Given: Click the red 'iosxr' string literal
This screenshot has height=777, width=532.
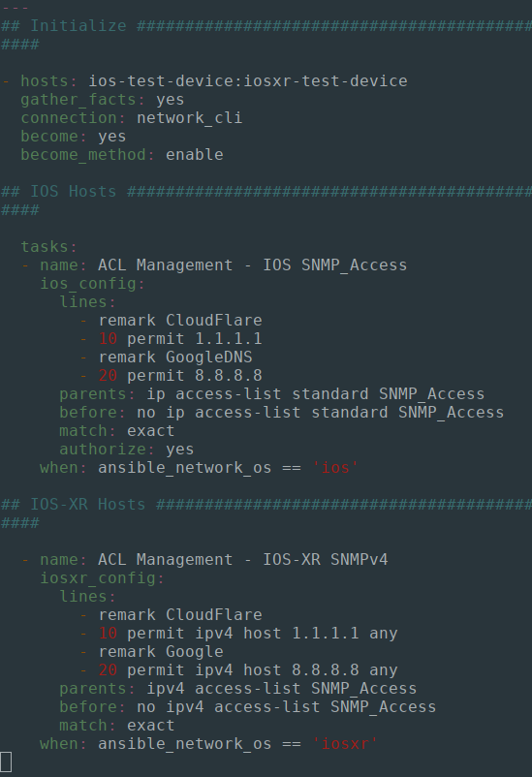Looking at the screenshot, I should [345, 744].
